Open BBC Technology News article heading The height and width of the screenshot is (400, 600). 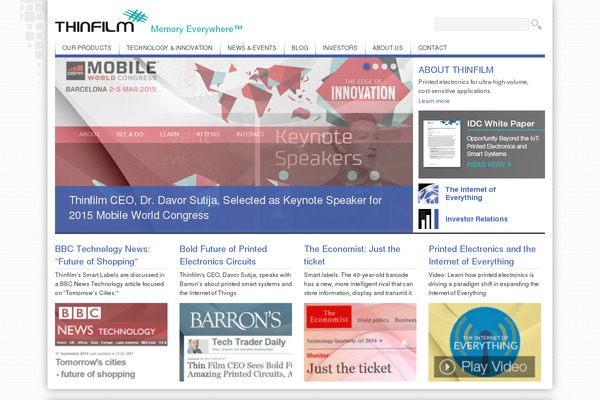pos(103,255)
